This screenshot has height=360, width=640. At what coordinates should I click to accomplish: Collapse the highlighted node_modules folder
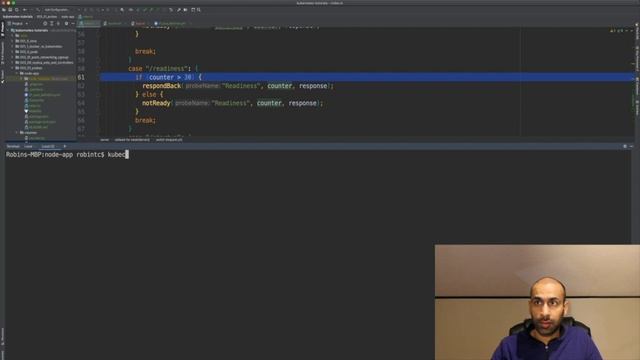point(21,79)
